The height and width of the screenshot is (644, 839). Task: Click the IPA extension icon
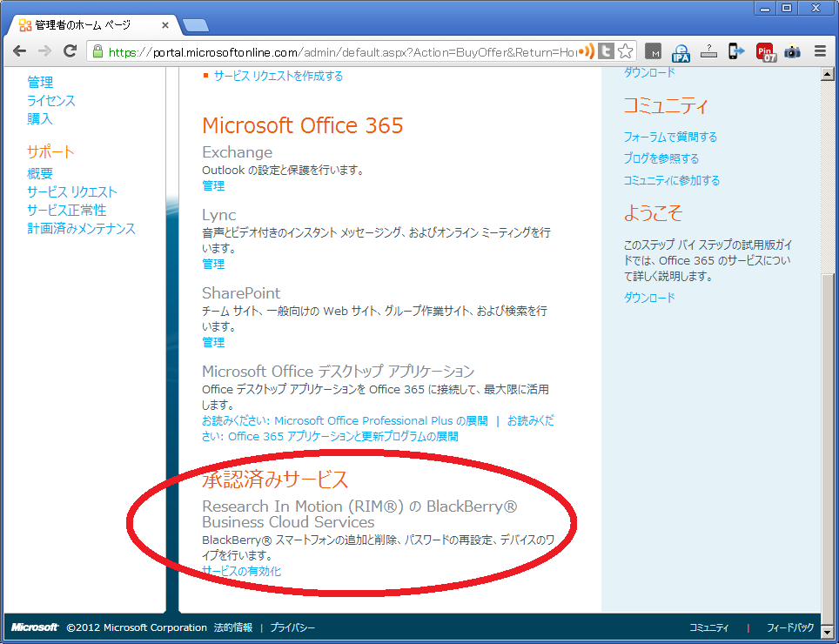(681, 51)
